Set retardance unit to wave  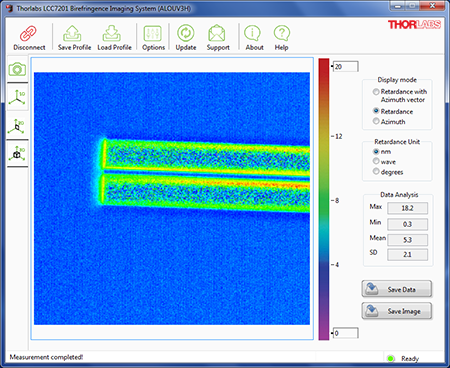376,161
